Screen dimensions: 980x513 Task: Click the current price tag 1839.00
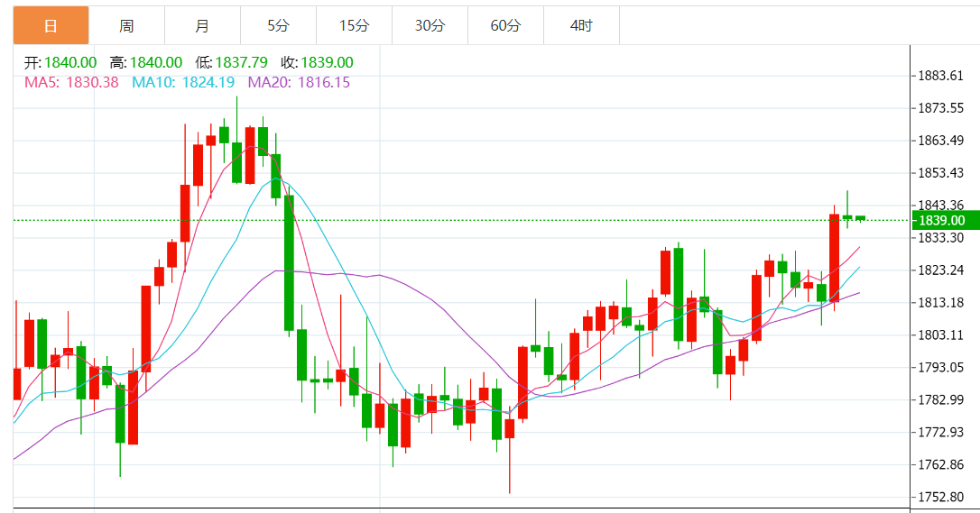946,220
